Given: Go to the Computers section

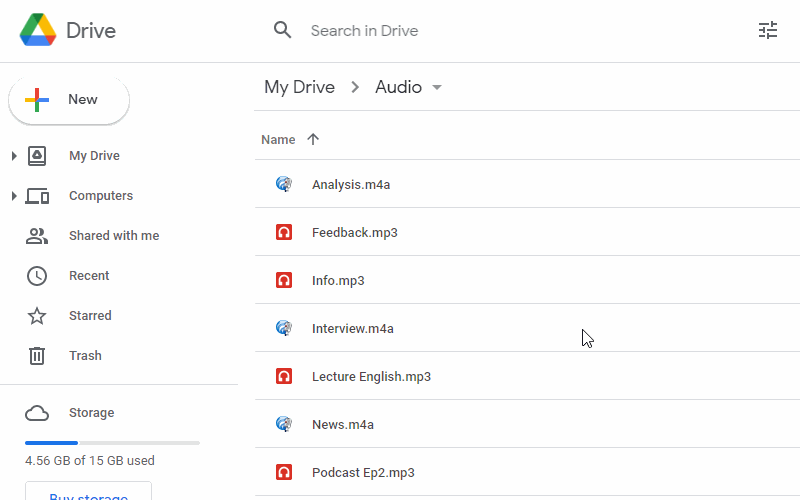Looking at the screenshot, I should coord(100,196).
